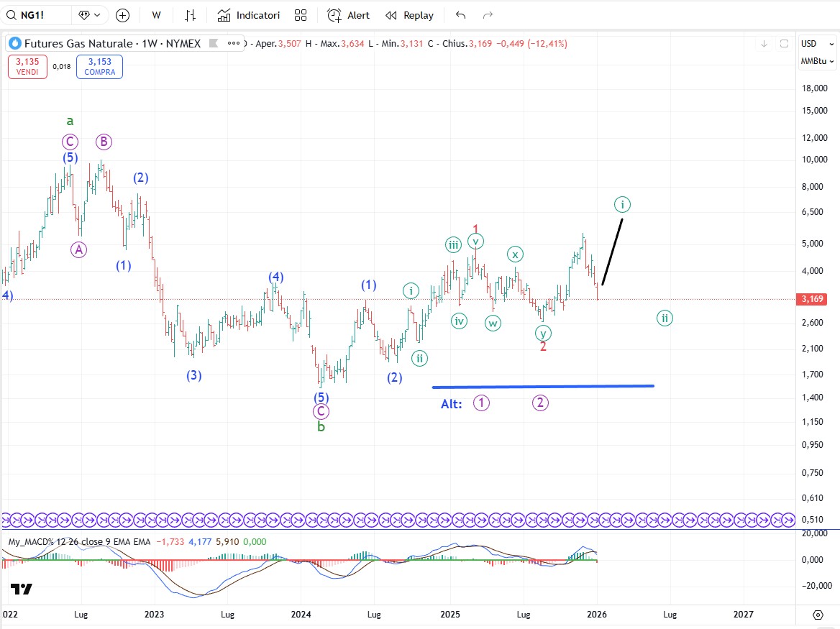
Task: Click the TradingView logo on the chart
Action: tap(22, 589)
